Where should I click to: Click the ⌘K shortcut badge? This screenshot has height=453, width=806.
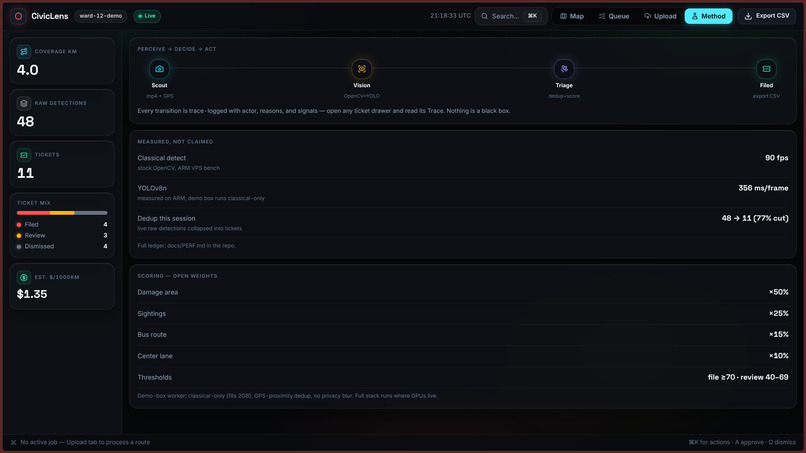(533, 16)
